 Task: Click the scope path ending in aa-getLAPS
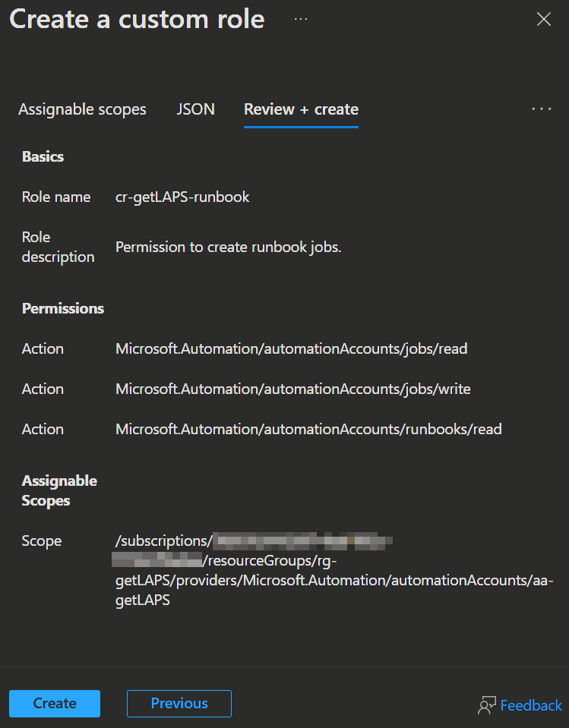coord(334,581)
